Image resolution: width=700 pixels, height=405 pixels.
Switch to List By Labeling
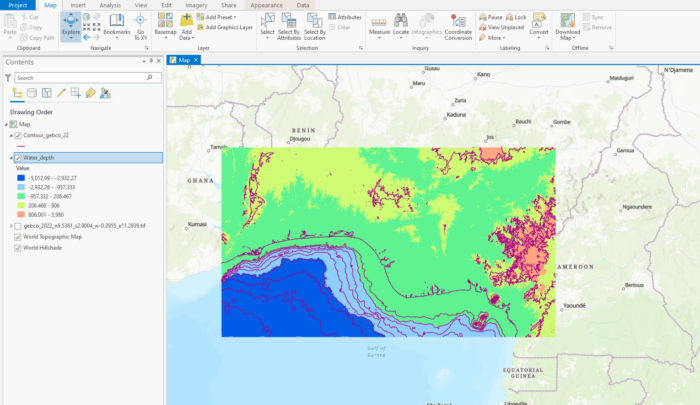90,93
